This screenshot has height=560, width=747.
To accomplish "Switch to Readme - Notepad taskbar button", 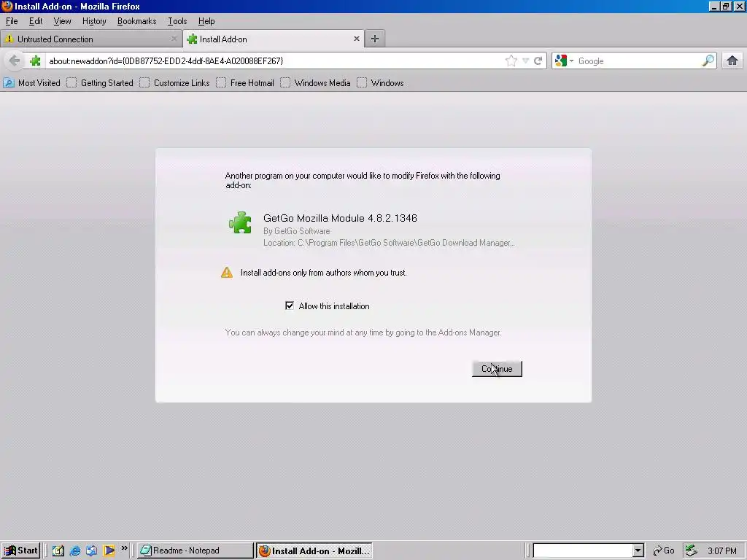I will click(x=196, y=551).
